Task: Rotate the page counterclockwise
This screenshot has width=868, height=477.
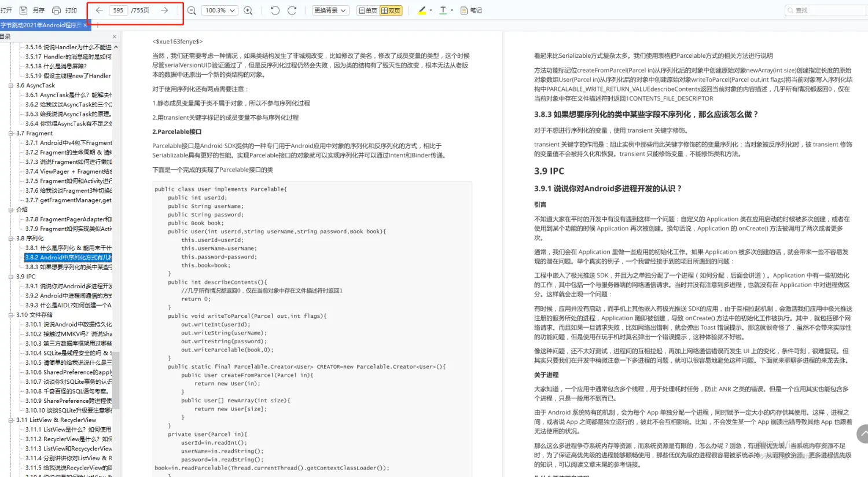Action: pos(275,10)
